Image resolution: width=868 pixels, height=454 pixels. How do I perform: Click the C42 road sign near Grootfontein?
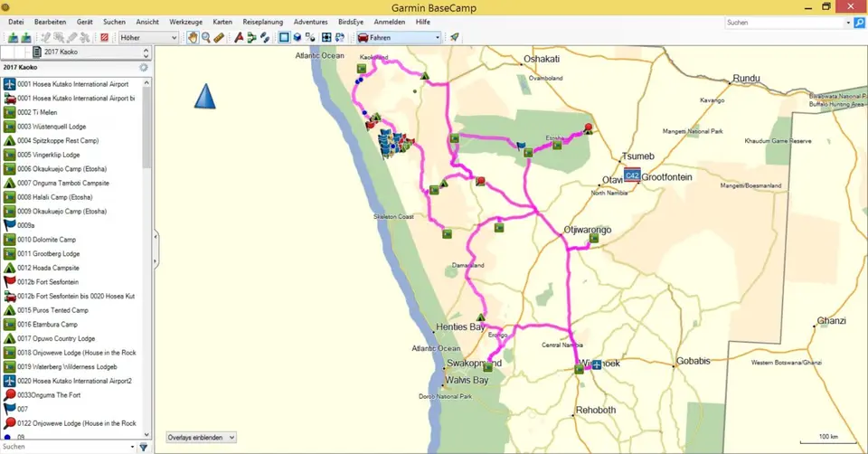tap(632, 175)
